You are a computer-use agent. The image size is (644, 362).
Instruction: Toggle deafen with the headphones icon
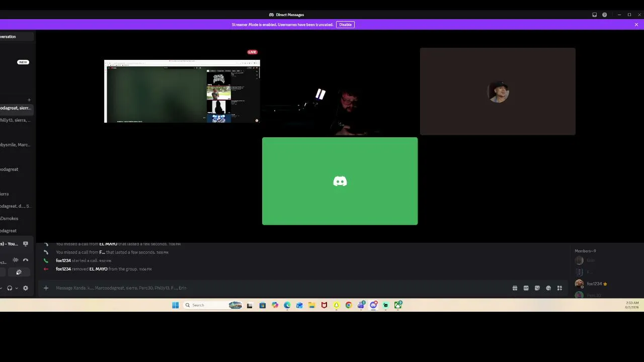pos(9,288)
